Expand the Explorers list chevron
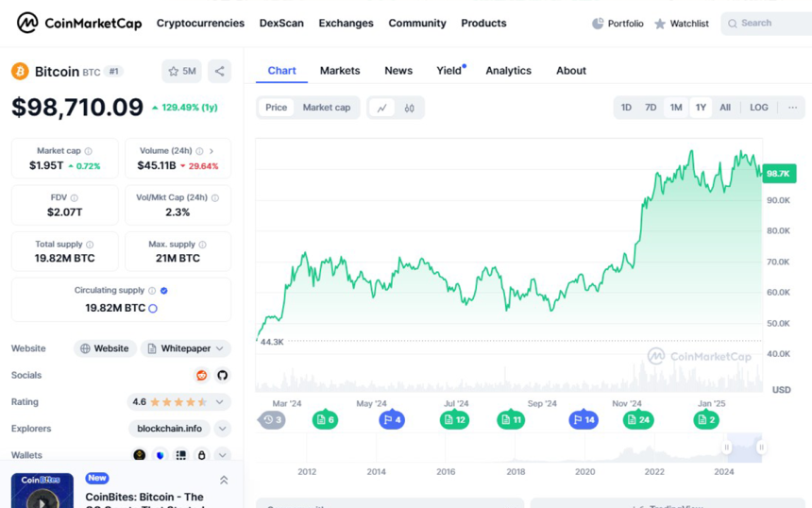The width and height of the screenshot is (812, 508). tap(223, 429)
